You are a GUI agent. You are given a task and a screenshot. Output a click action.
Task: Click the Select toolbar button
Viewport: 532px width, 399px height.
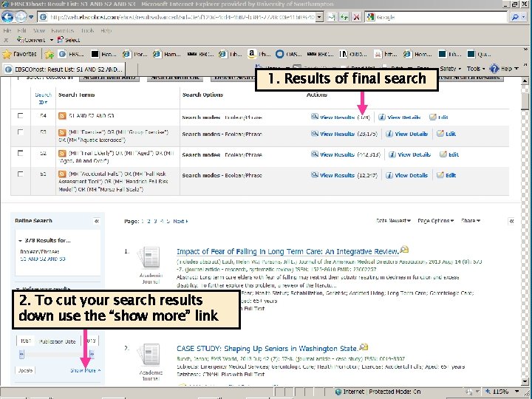pyautogui.click(x=69, y=40)
